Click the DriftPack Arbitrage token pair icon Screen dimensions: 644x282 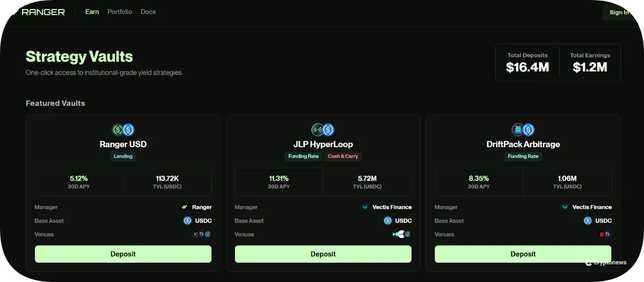click(523, 130)
